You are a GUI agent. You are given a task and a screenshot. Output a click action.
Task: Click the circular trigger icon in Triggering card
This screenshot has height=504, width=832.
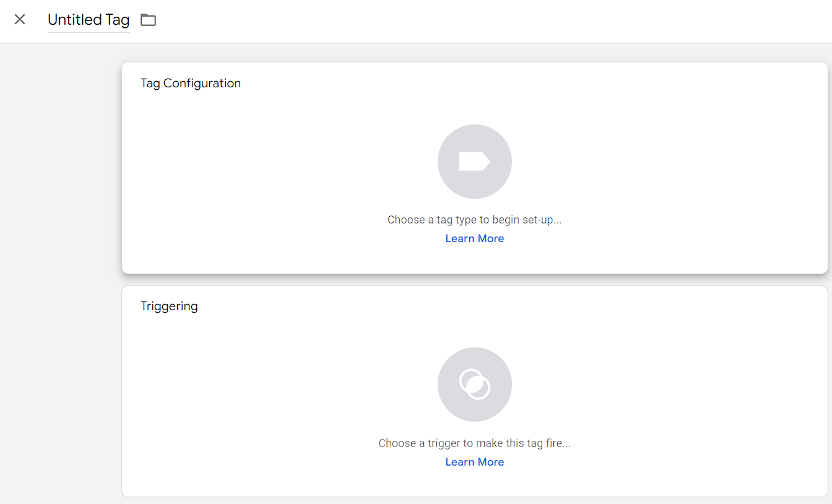pyautogui.click(x=475, y=384)
